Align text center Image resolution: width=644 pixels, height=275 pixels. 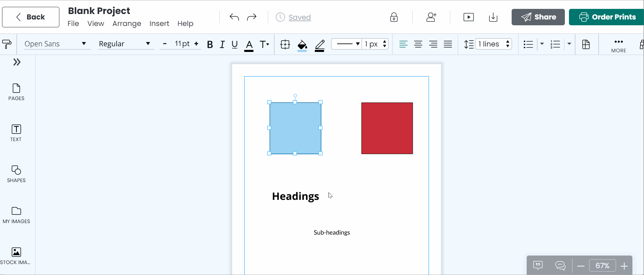(x=418, y=44)
